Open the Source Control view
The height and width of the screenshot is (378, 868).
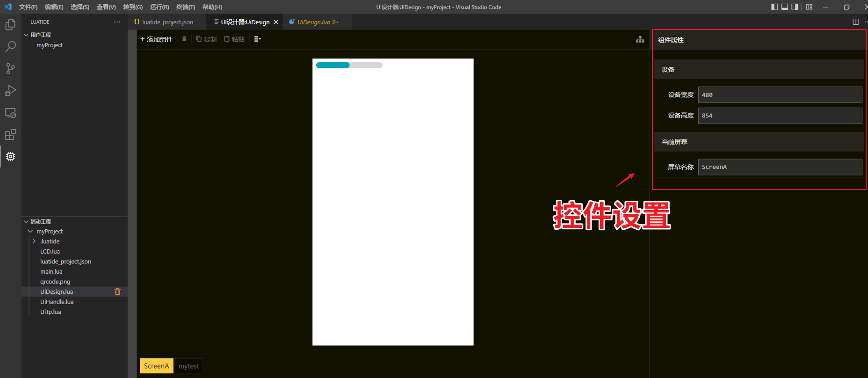(x=10, y=69)
